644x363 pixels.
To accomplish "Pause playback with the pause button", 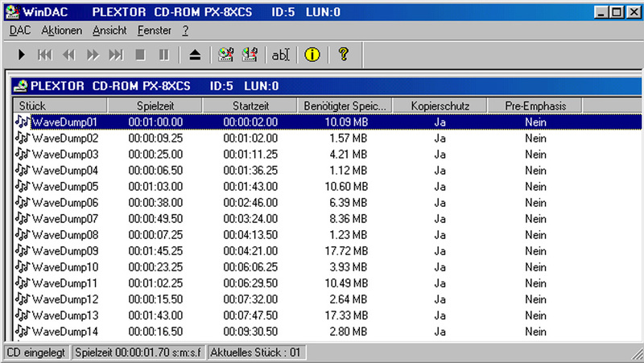I will point(164,55).
